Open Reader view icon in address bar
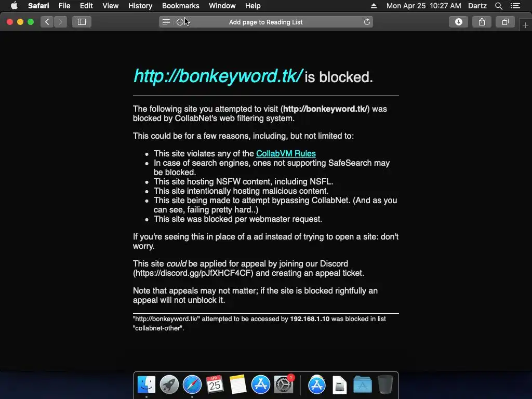Viewport: 532px width, 399px height. [166, 22]
